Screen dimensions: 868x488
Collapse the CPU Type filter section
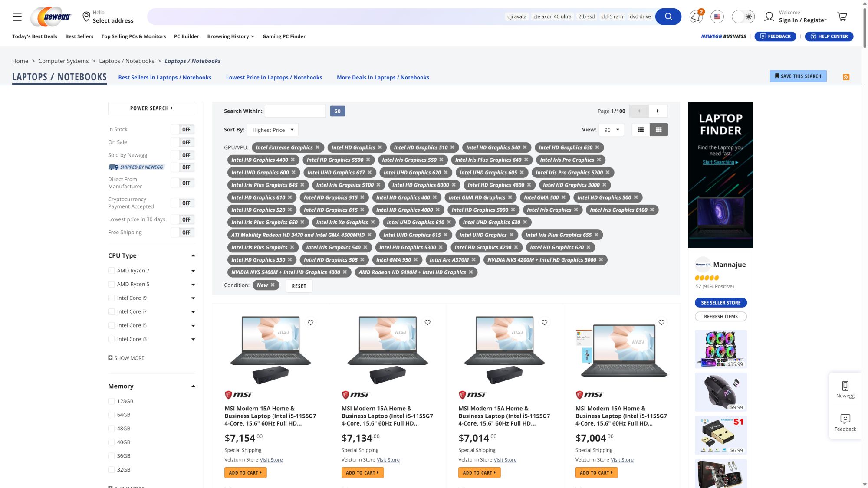click(x=193, y=255)
